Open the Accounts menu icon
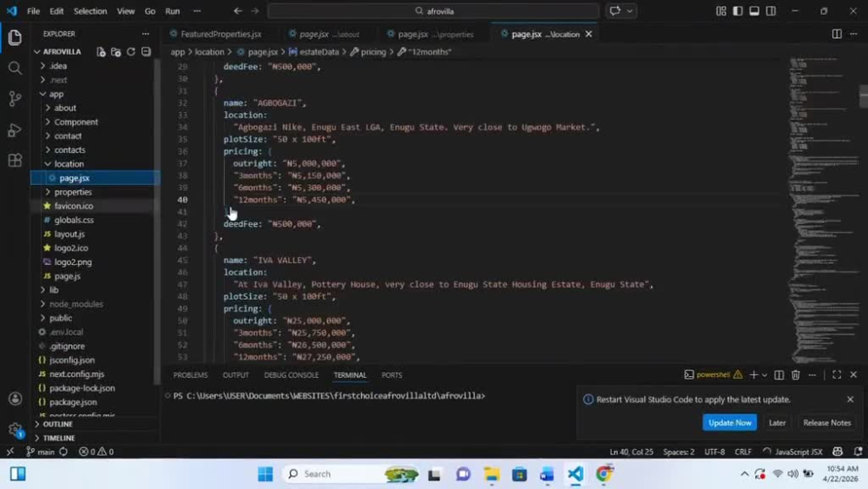Image resolution: width=868 pixels, height=489 pixels. (15, 399)
